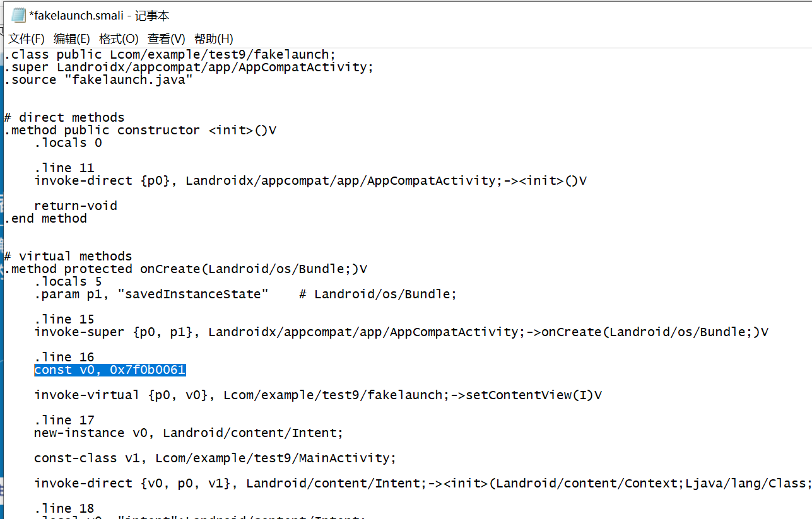Image resolution: width=812 pixels, height=519 pixels.
Task: Click the '# direct methods' comment
Action: point(64,117)
